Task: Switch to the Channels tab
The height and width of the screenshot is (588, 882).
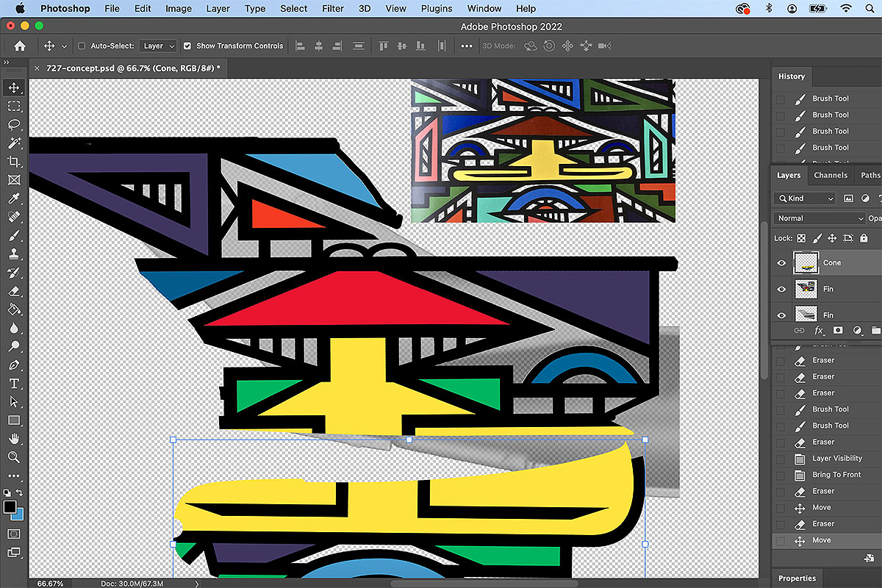Action: tap(831, 176)
